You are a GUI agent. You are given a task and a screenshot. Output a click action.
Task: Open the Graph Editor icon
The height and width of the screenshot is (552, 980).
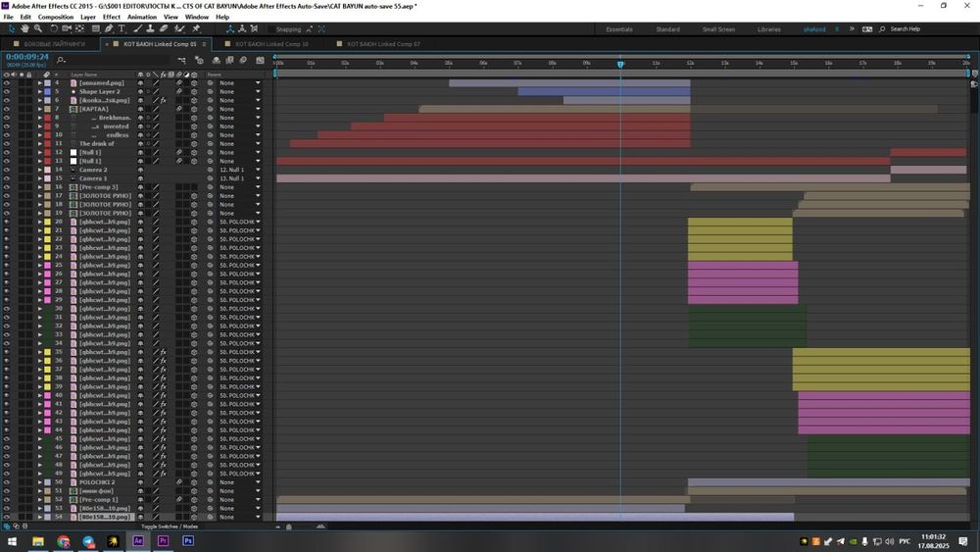coord(260,60)
